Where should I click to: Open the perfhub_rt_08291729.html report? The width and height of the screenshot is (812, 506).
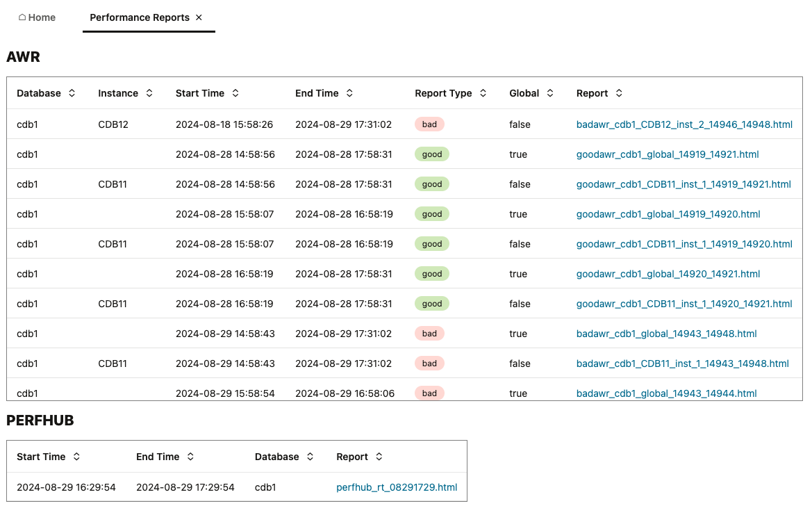coord(396,487)
